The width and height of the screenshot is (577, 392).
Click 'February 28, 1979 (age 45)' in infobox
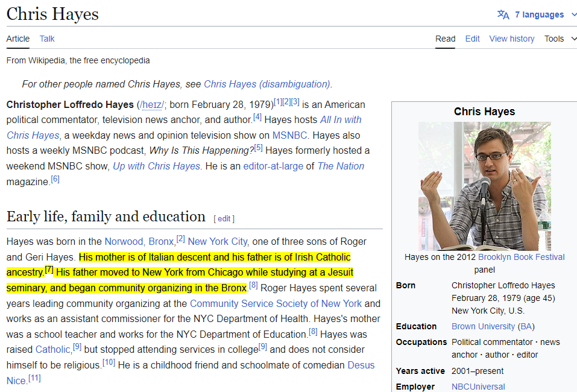click(x=503, y=298)
